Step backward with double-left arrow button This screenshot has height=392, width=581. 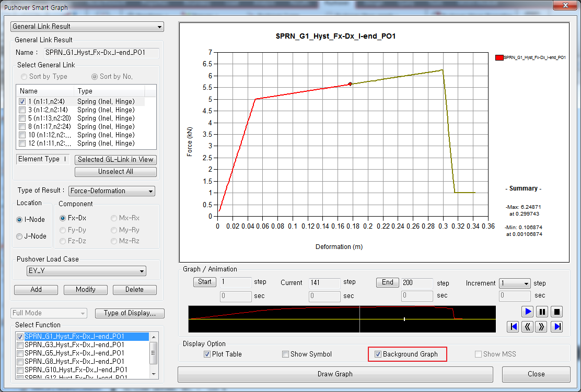[528, 327]
